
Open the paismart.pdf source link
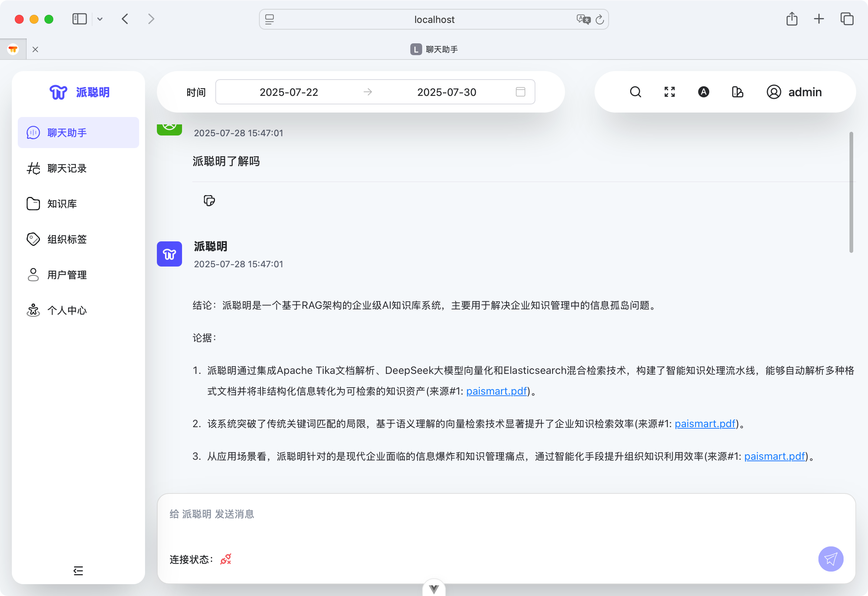coord(497,391)
